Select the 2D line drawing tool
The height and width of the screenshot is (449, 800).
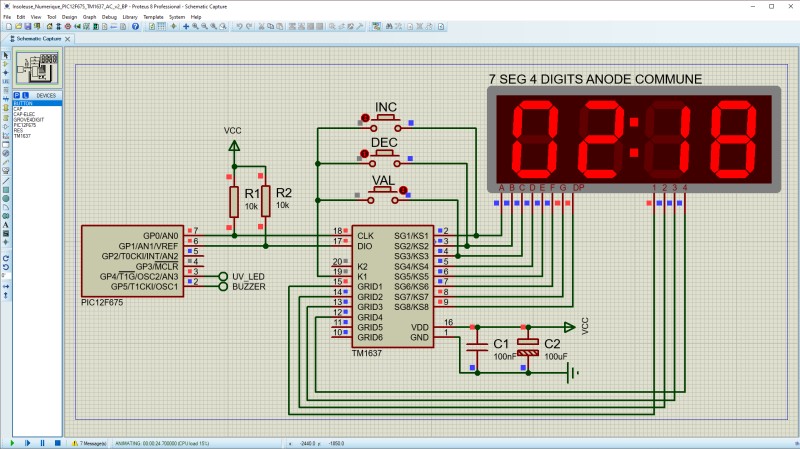click(6, 181)
